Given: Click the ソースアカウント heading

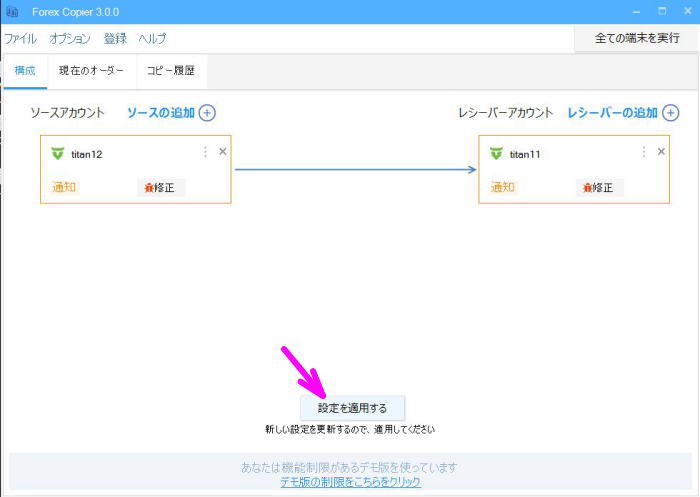Looking at the screenshot, I should click(67, 113).
